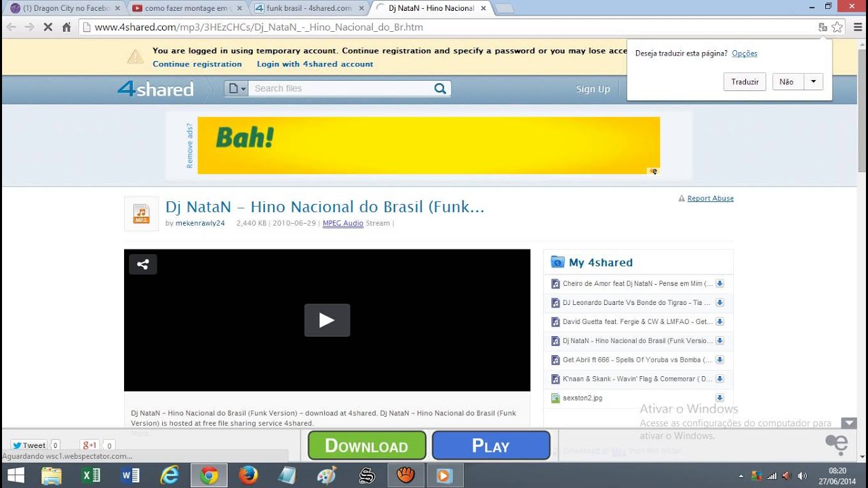This screenshot has width=868, height=488.
Task: Open Firefox from the taskbar
Action: click(x=248, y=475)
